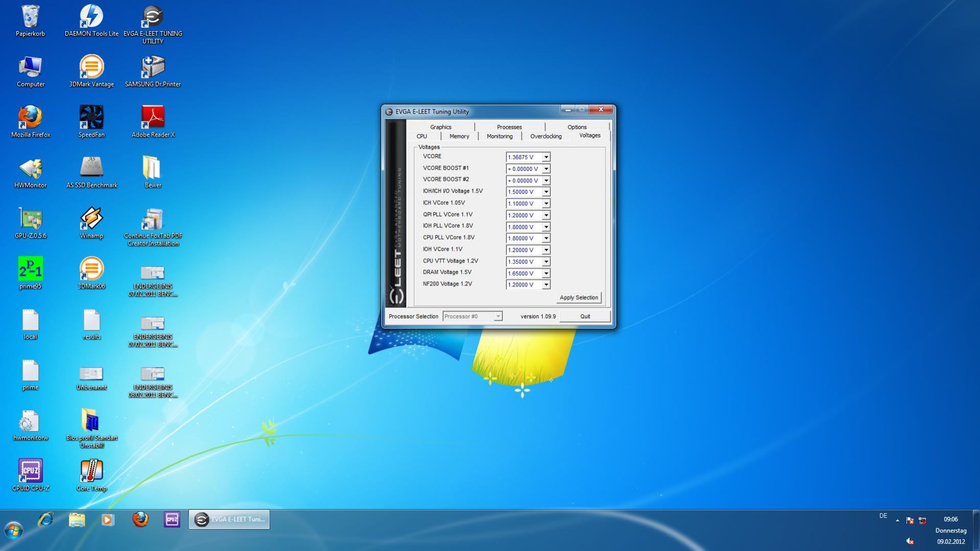Open the local text file icon
The width and height of the screenshot is (980, 551).
31,324
